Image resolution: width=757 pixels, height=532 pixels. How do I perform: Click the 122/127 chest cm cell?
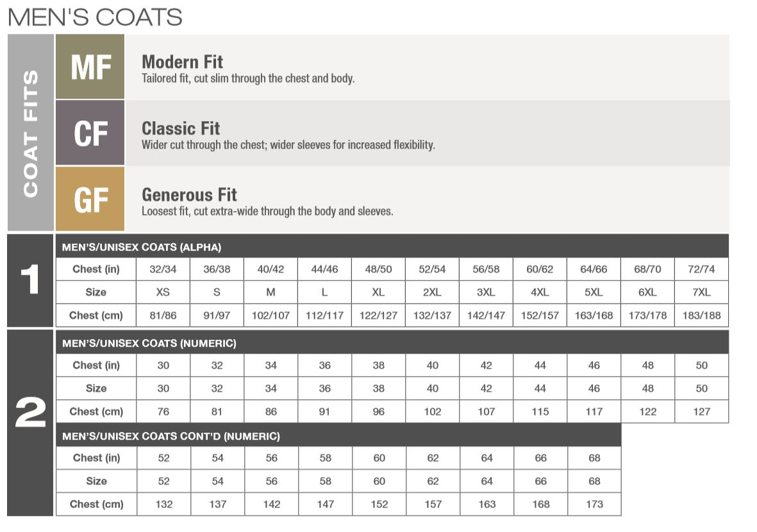tap(379, 315)
